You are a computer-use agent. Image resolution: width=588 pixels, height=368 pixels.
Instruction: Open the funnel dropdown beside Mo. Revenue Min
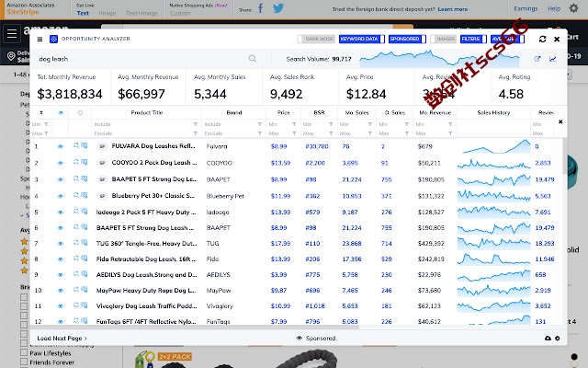pos(450,124)
